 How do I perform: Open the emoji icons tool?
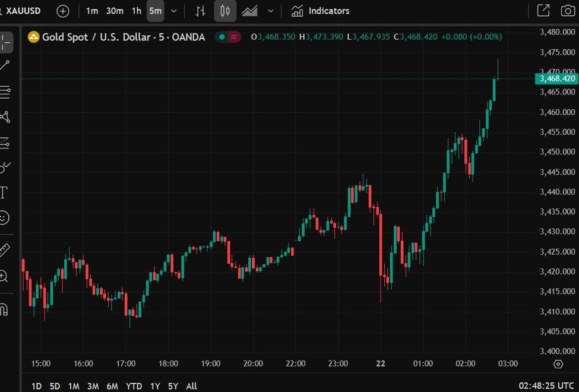[x=4, y=218]
